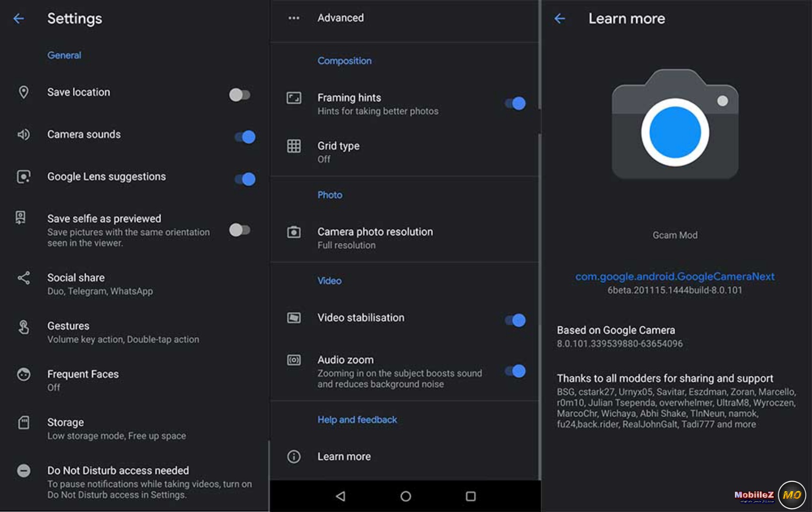This screenshot has height=512, width=812.
Task: Turn off the Framing hints switch
Action: click(x=515, y=103)
